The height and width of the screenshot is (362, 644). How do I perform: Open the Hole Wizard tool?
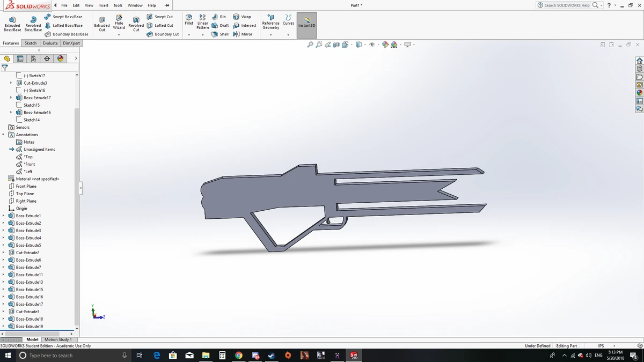point(119,24)
